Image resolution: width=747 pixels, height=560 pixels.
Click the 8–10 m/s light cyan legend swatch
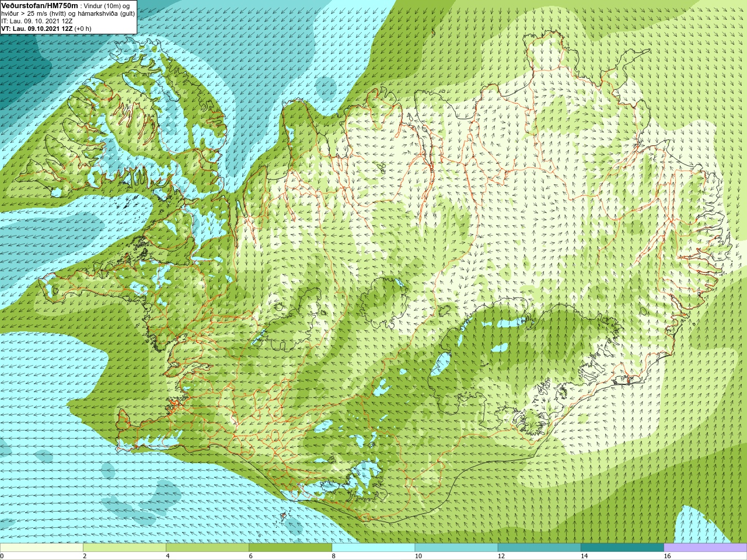(373, 548)
